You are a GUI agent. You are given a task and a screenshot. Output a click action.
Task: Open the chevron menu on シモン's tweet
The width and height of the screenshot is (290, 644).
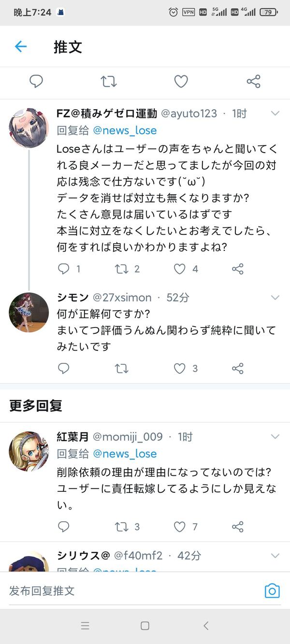coord(275,297)
